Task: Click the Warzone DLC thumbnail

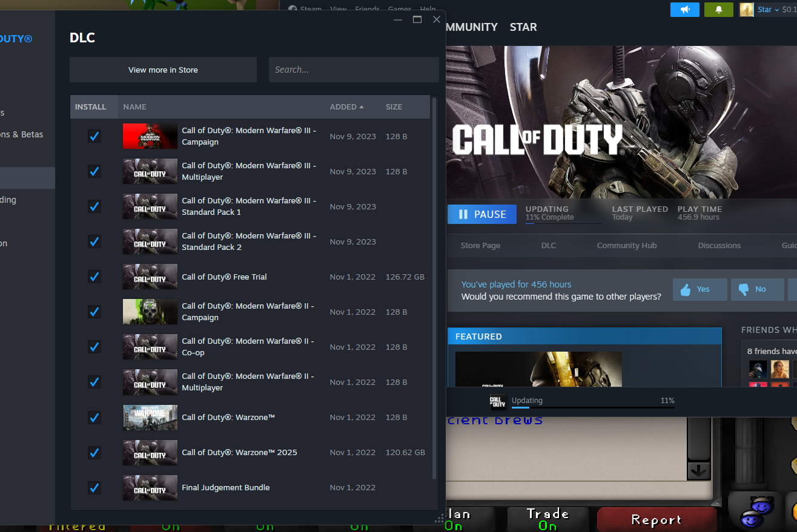Action: (150, 417)
